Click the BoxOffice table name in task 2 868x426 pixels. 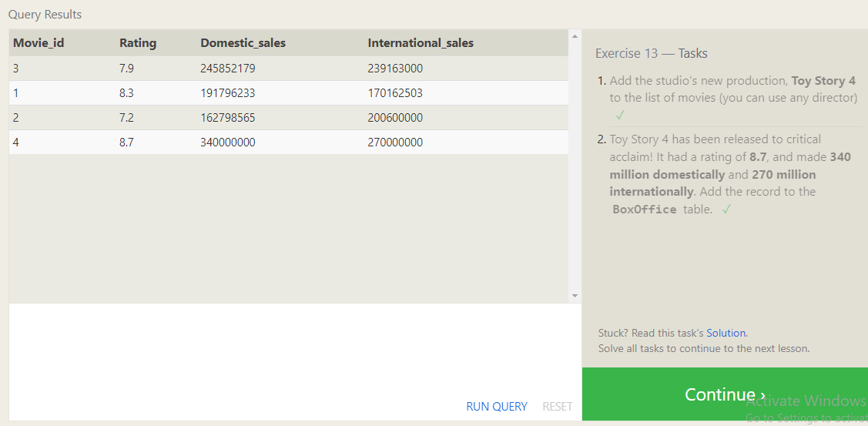[645, 210]
